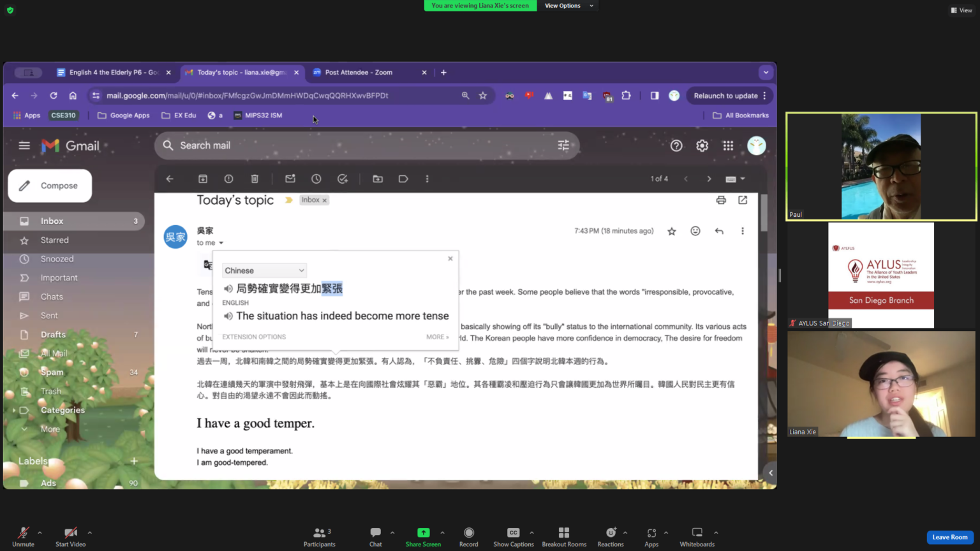Reload the Gmail page
The width and height of the screenshot is (980, 551).
coord(54,96)
